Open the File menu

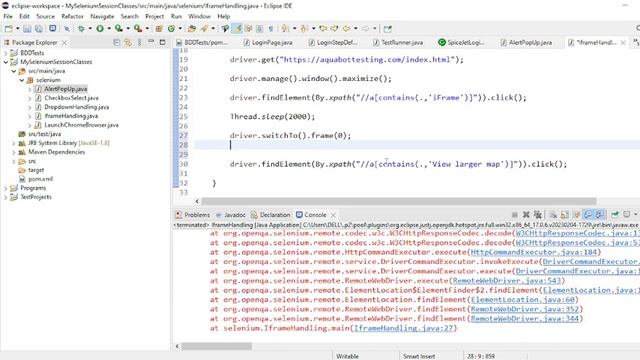(x=8, y=16)
